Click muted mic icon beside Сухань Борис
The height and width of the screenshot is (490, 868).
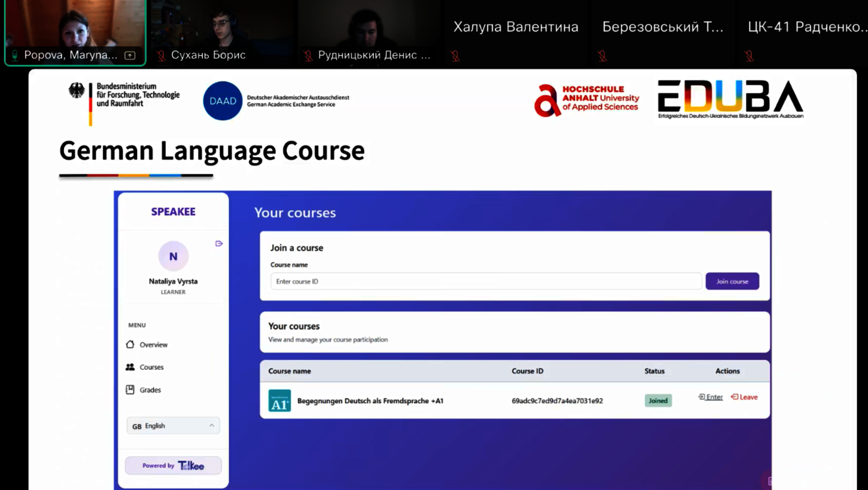coord(162,56)
